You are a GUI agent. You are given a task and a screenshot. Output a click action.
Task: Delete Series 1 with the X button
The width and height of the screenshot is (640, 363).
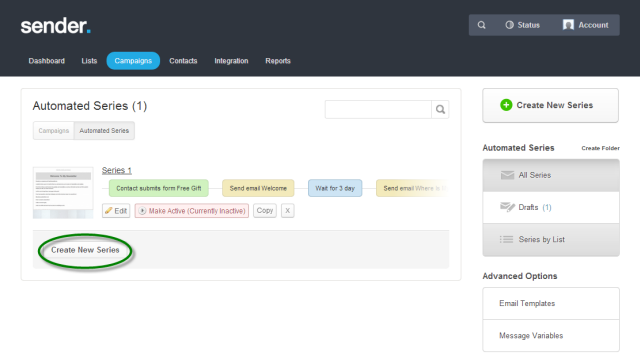(x=288, y=211)
